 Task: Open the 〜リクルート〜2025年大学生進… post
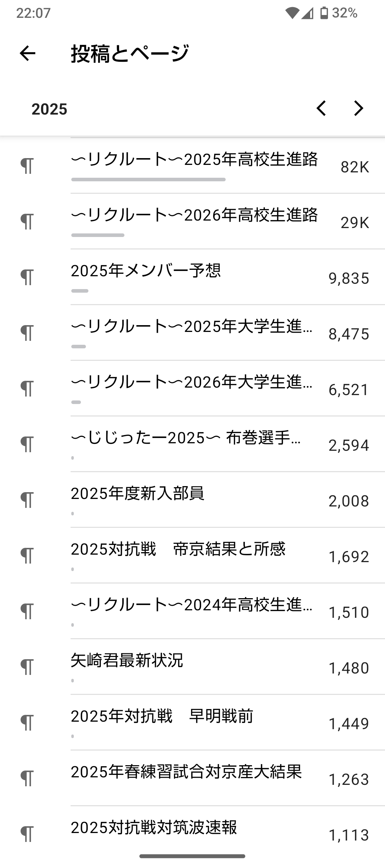pyautogui.click(x=192, y=326)
